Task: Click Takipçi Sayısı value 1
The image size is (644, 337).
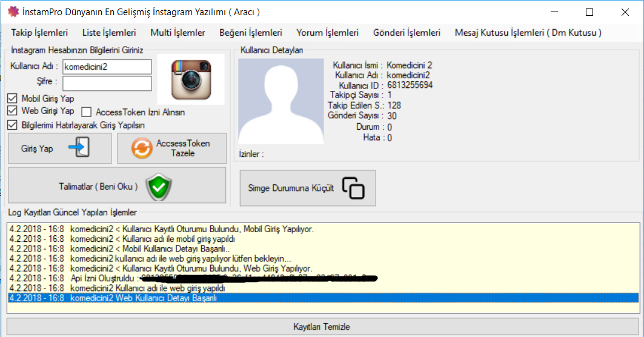Action: 390,95
